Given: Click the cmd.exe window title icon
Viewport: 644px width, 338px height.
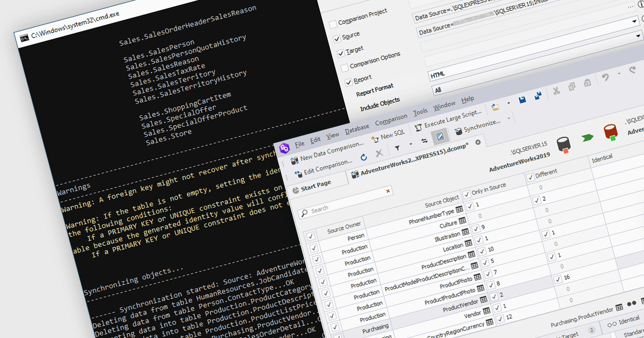Looking at the screenshot, I should pos(24,38).
